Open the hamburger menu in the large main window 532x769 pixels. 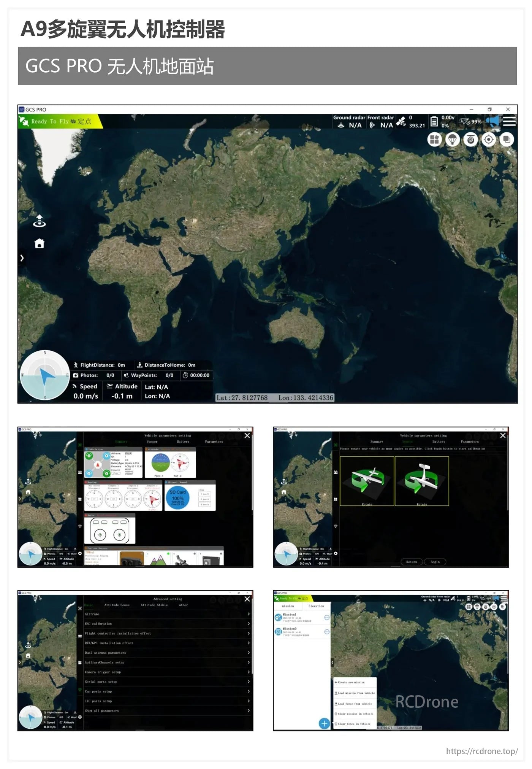coord(509,121)
